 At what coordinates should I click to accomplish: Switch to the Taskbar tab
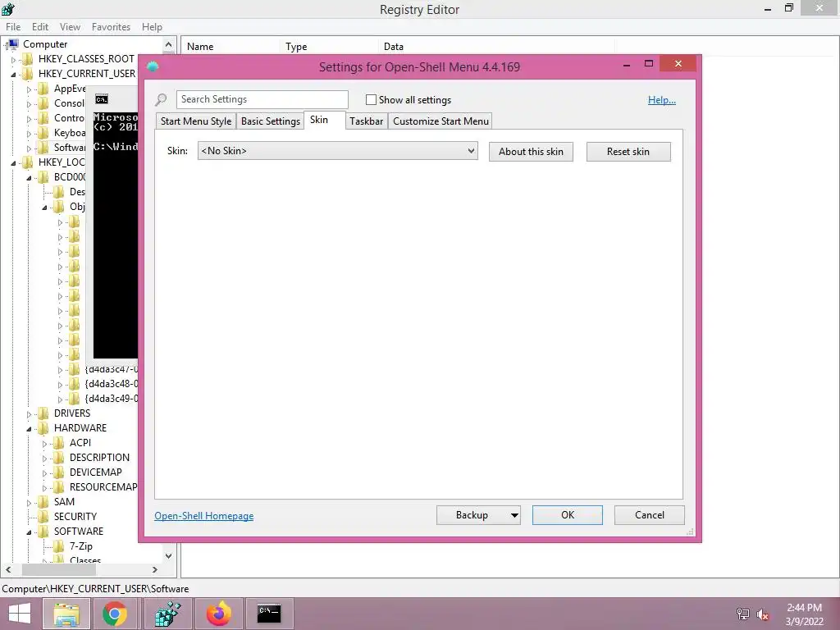tap(367, 121)
